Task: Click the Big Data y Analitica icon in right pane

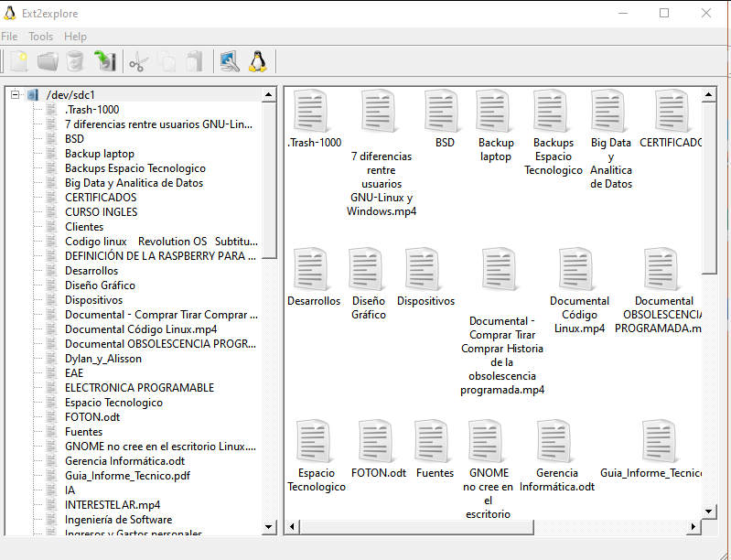Action: coord(607,111)
